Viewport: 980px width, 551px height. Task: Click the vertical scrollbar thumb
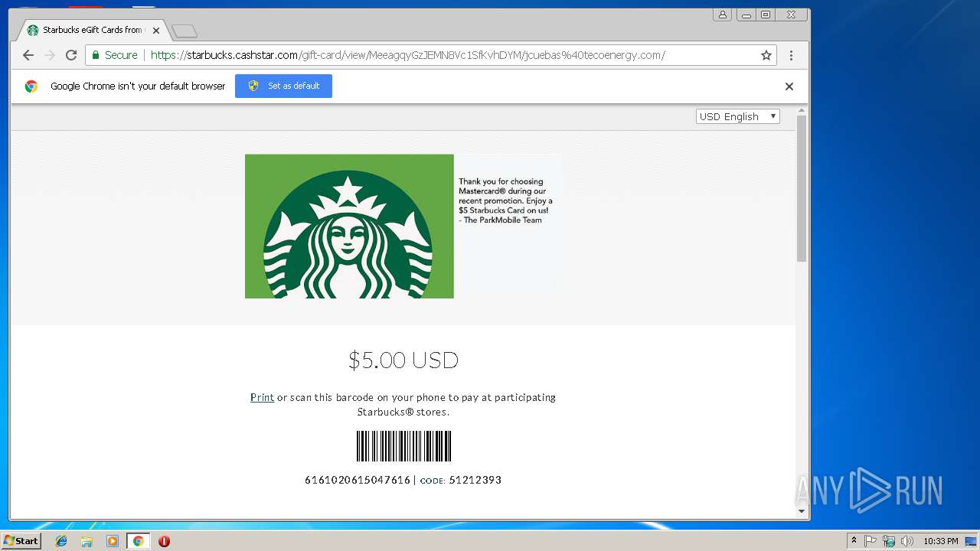pyautogui.click(x=802, y=189)
